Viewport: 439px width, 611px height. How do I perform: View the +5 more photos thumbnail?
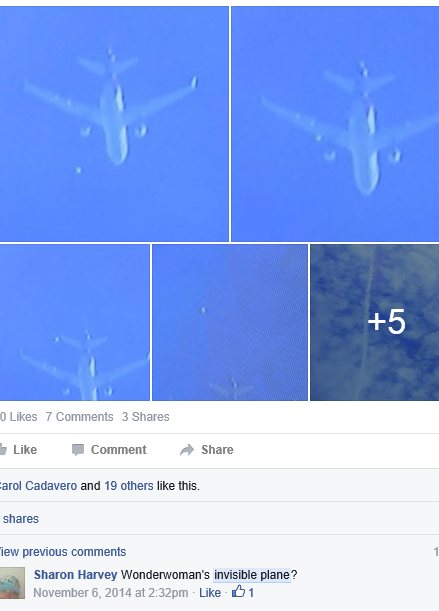click(375, 322)
